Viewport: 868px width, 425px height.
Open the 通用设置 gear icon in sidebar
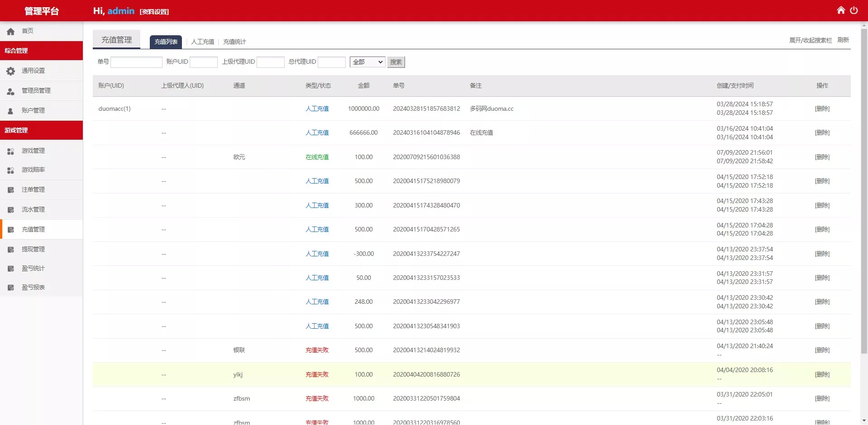click(10, 71)
